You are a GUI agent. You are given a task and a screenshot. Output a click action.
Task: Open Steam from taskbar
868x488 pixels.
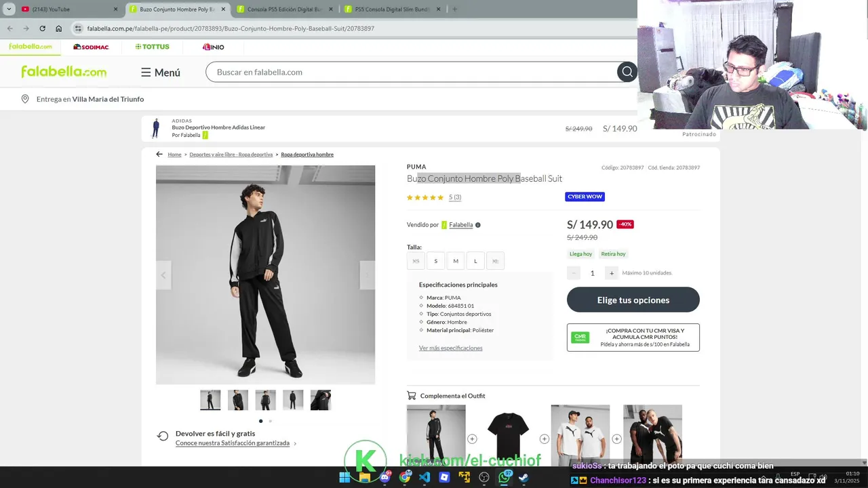(x=524, y=477)
